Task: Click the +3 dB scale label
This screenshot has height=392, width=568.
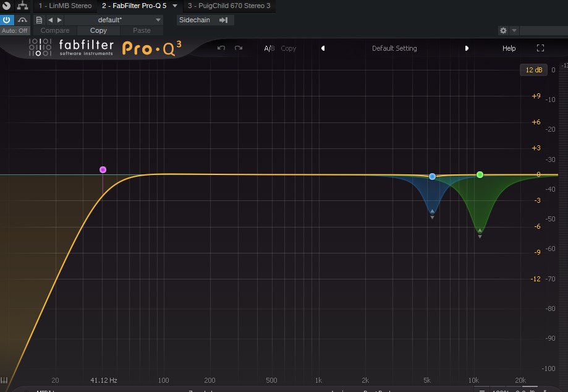Action: pos(536,148)
